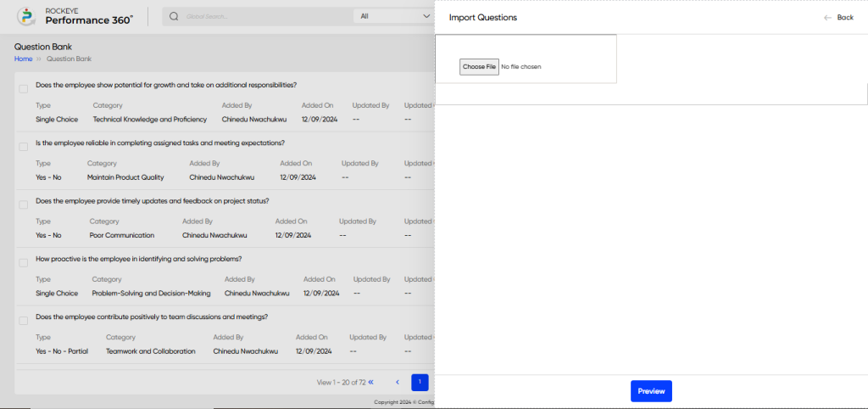Viewport: 868px width, 409px height.
Task: Tick checkbox for timely updates question
Action: click(23, 204)
